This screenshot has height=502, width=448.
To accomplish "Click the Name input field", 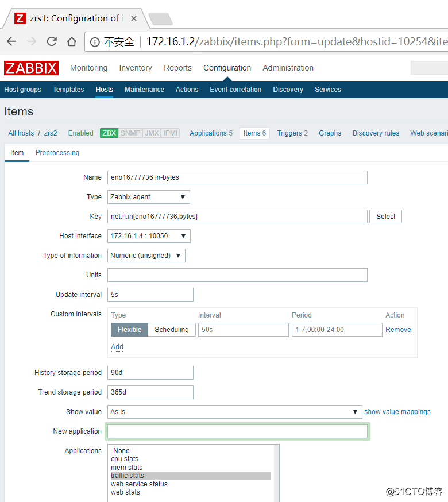I will pyautogui.click(x=237, y=177).
